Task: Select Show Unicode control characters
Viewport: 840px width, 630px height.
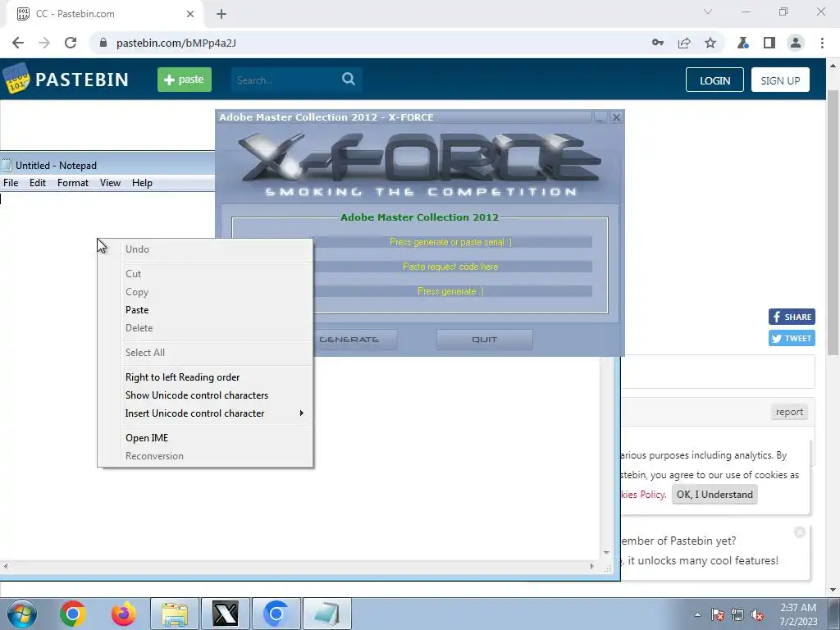Action: [x=204, y=395]
